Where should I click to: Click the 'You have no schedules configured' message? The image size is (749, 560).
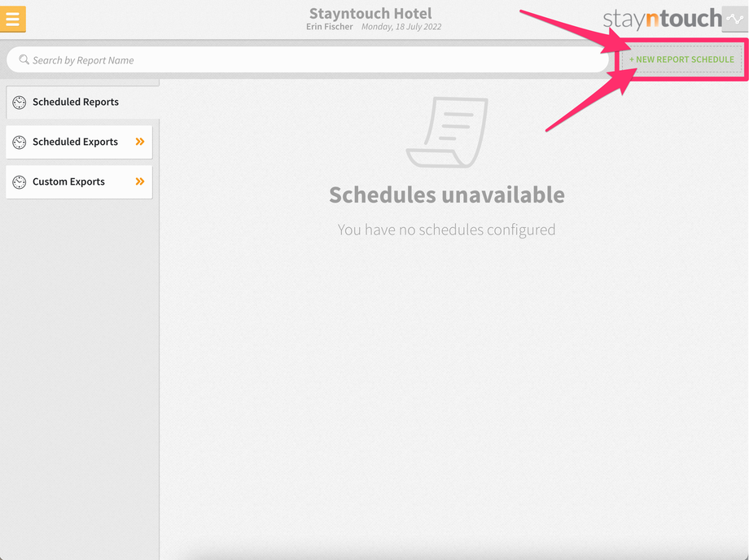(447, 230)
